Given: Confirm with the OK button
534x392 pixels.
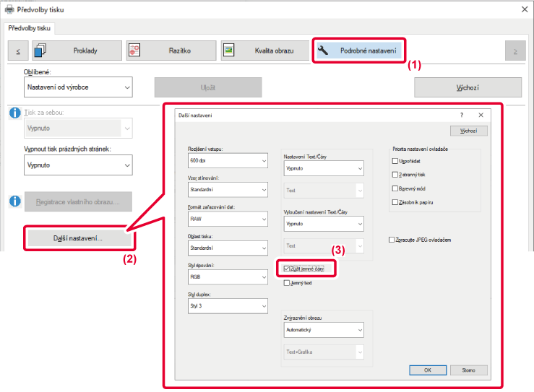Looking at the screenshot, I should tap(427, 370).
